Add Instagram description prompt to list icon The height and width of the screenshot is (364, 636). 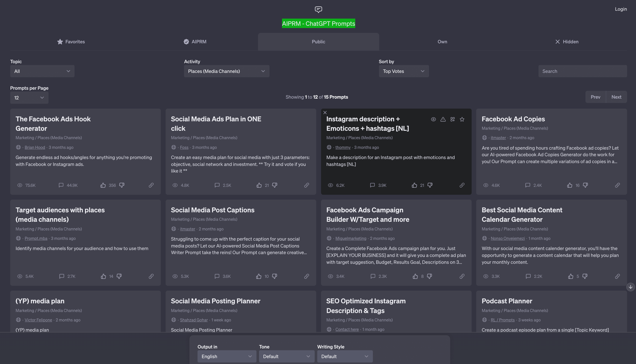click(x=452, y=119)
